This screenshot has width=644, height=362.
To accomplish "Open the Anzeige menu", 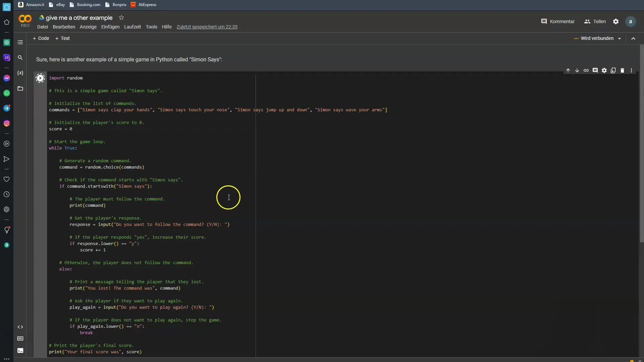I will 88,27.
